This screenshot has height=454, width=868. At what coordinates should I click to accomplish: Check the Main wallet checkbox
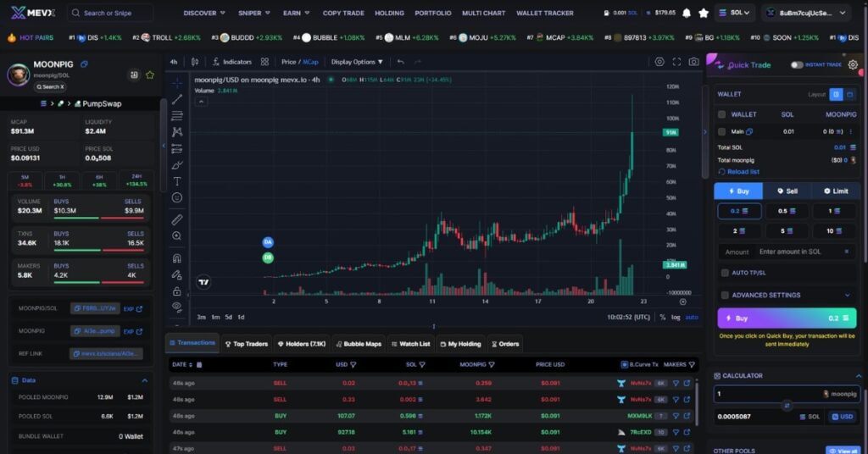(722, 131)
